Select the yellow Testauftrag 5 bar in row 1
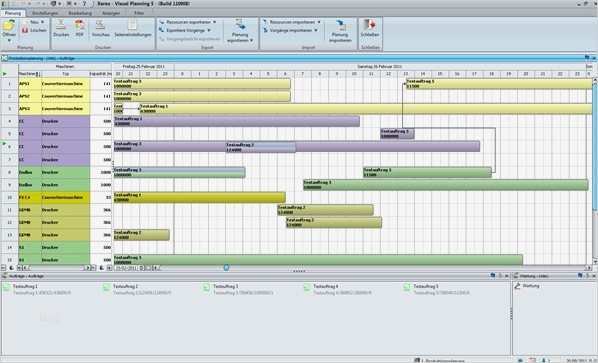Viewport: 598px width, 363px height. pyautogui.click(x=499, y=84)
